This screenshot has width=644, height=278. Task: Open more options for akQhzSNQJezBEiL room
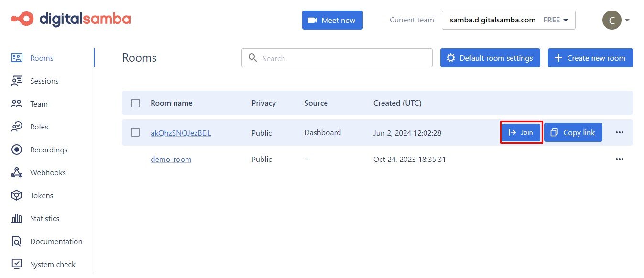(x=620, y=132)
